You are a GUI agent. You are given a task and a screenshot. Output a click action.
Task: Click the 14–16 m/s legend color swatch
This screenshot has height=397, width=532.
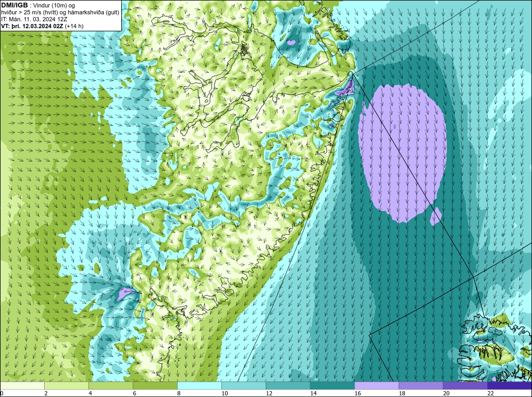coord(332,386)
